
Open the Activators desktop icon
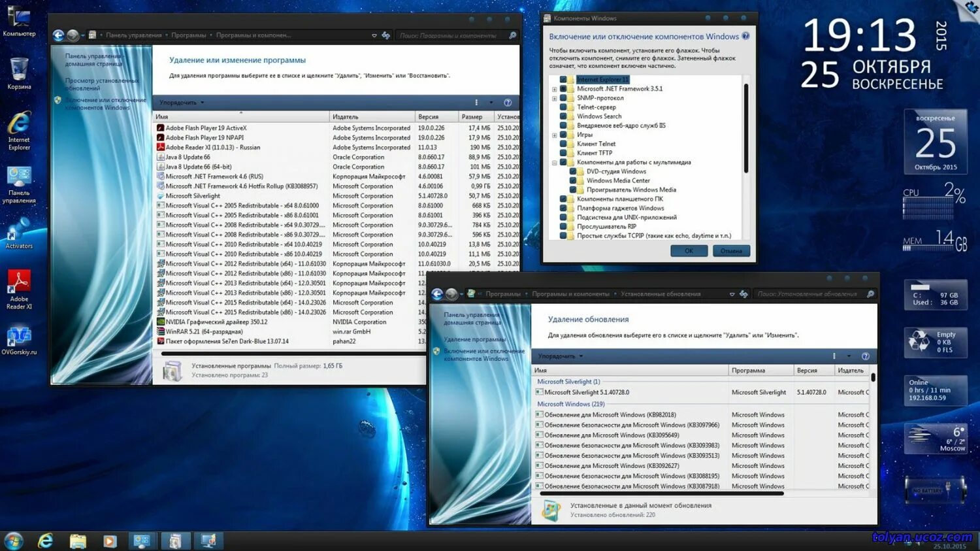point(19,233)
